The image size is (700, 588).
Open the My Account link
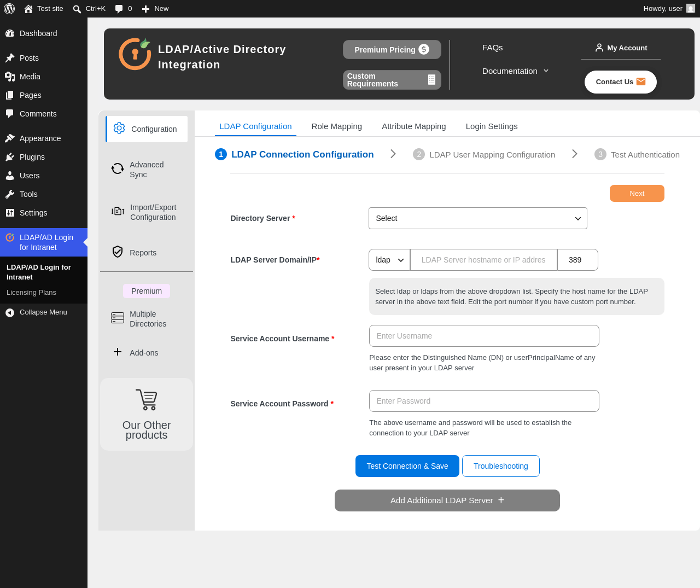[x=621, y=48]
